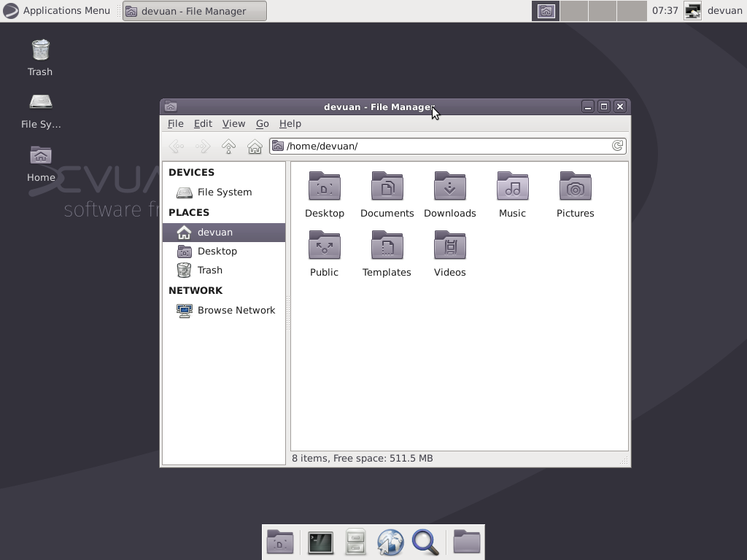Reload the current folder view
Image resolution: width=747 pixels, height=560 pixels.
pyautogui.click(x=617, y=146)
